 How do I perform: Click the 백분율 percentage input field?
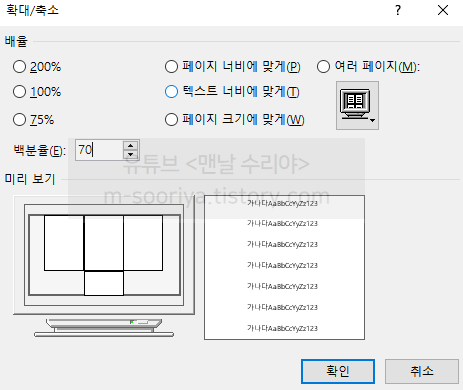[99, 150]
